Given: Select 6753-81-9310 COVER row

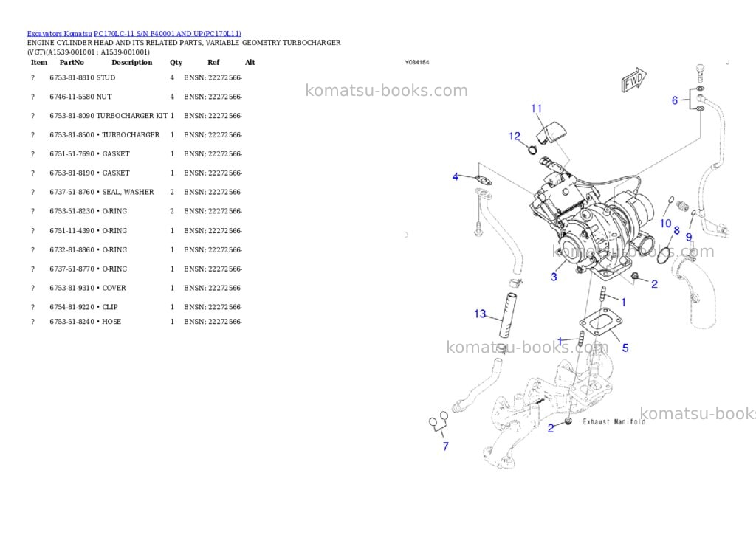Looking at the screenshot, I should click(x=137, y=289).
